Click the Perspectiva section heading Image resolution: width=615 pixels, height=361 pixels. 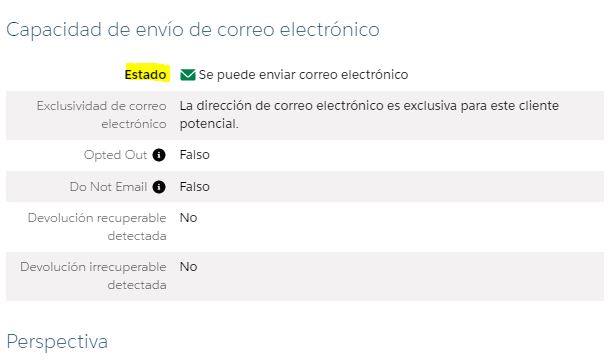57,342
